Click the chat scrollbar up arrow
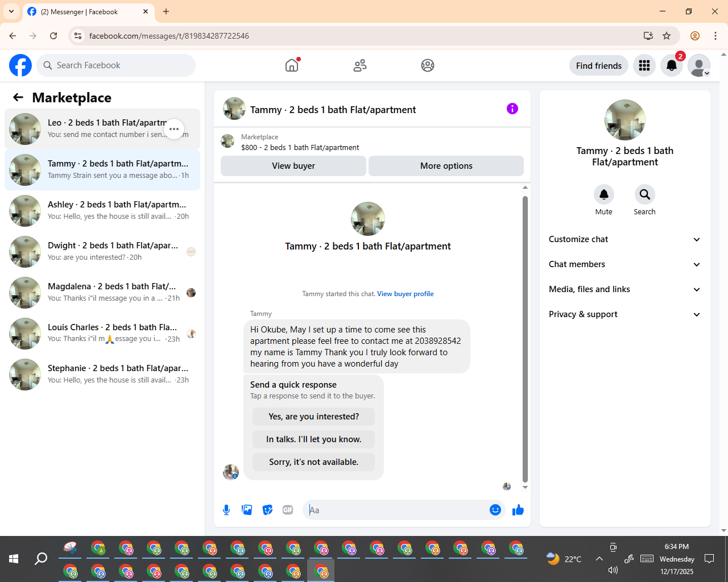This screenshot has height=582, width=728. coord(525,187)
